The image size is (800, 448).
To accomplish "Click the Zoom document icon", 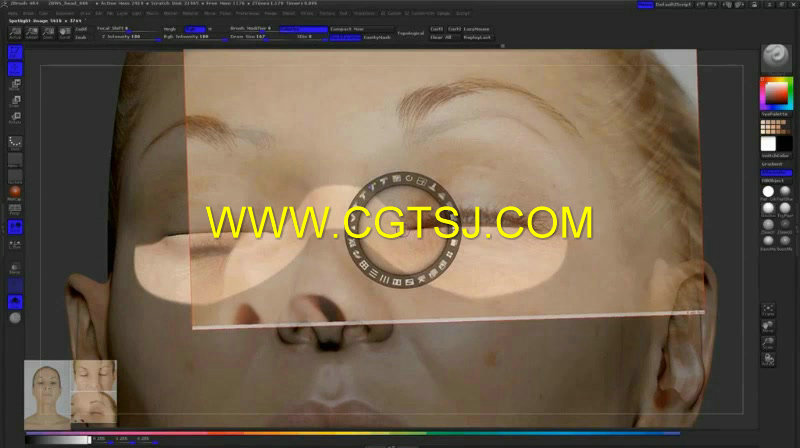I will [x=48, y=34].
